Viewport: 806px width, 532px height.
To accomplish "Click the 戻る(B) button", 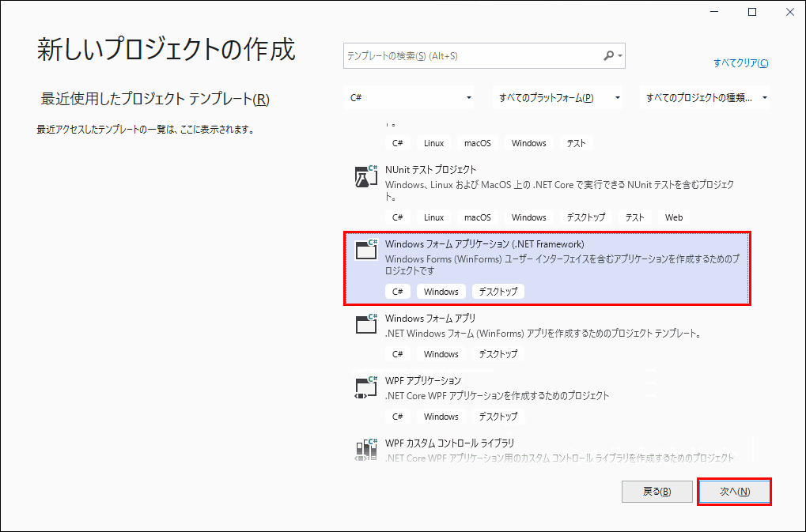I will point(657,492).
